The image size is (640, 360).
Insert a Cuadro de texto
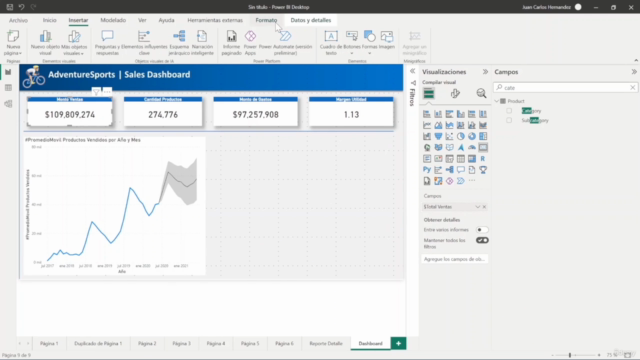(x=331, y=43)
